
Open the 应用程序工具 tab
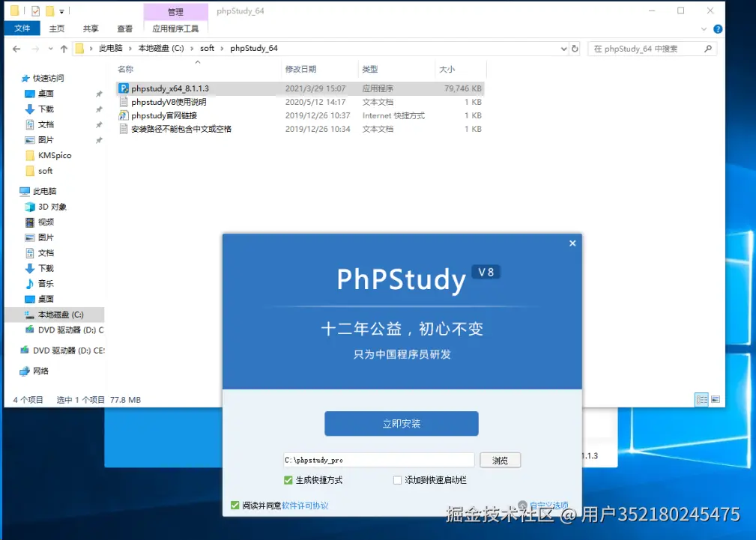tap(175, 28)
